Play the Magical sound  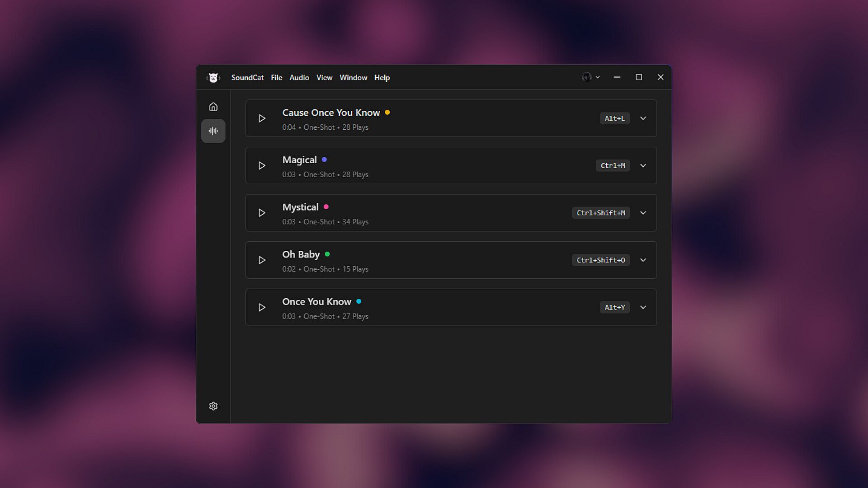coord(262,166)
